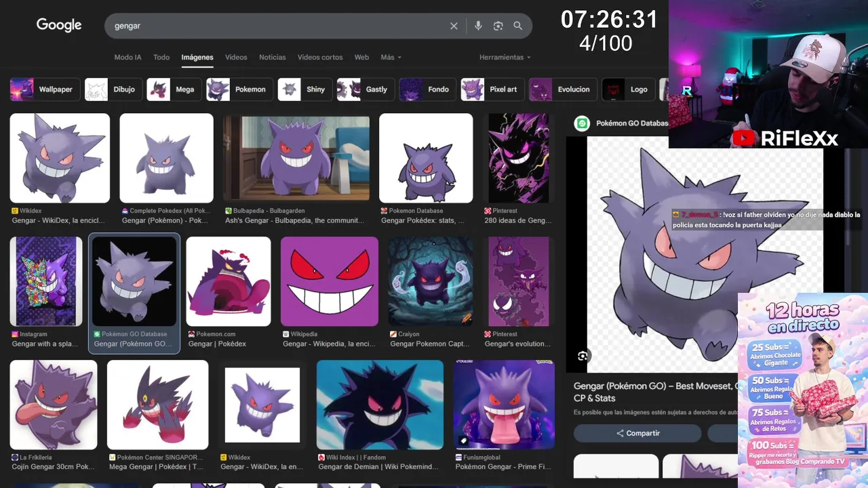The image size is (868, 488).
Task: Open La Frikileria Cojín Gengar thumbnail
Action: 54,405
